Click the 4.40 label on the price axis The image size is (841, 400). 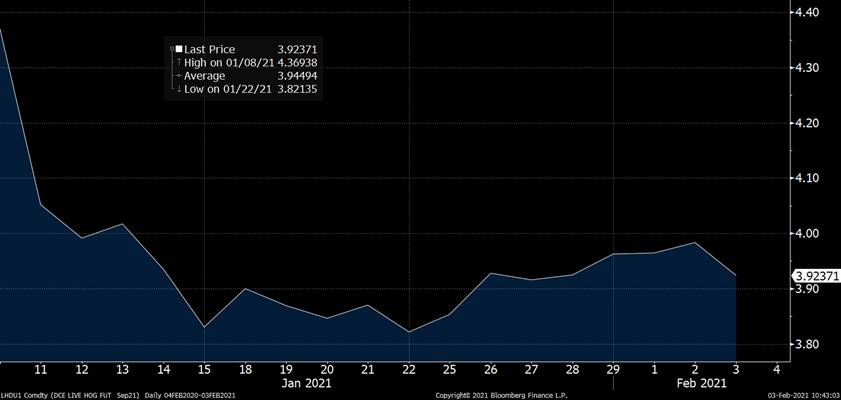click(806, 12)
